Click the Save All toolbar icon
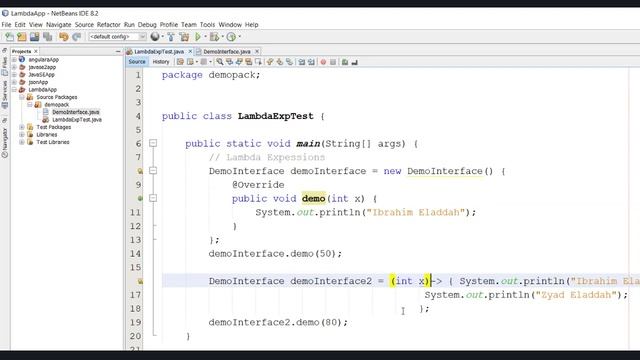 pyautogui.click(x=48, y=37)
